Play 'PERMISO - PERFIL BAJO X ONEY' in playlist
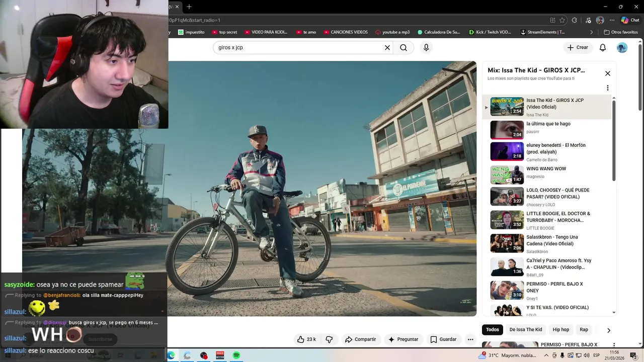 pyautogui.click(x=547, y=291)
